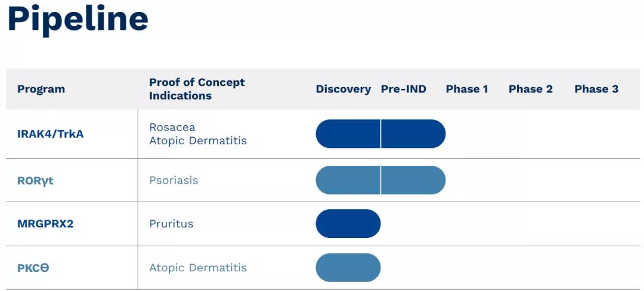Click the Phase 3 column header
The height and width of the screenshot is (291, 644).
[596, 89]
